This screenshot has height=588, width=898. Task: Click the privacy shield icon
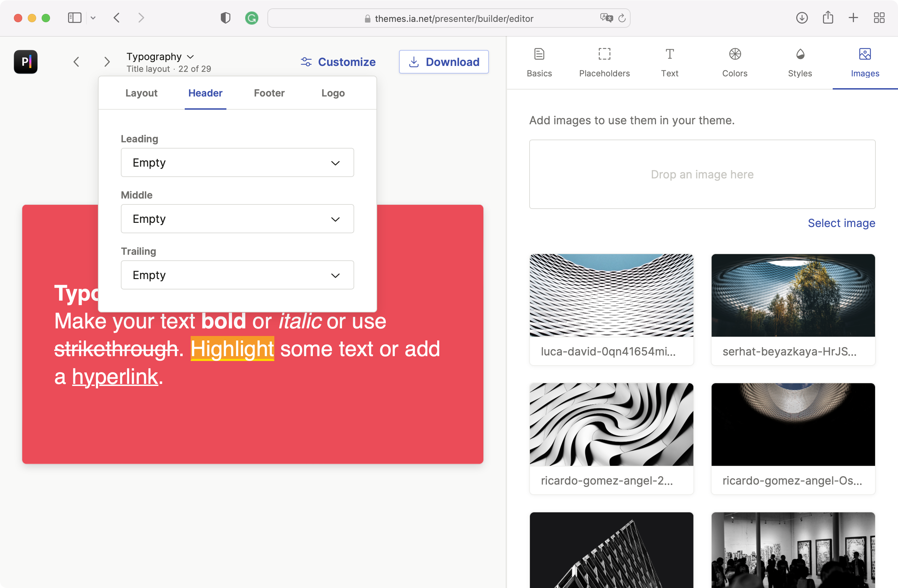click(x=225, y=18)
